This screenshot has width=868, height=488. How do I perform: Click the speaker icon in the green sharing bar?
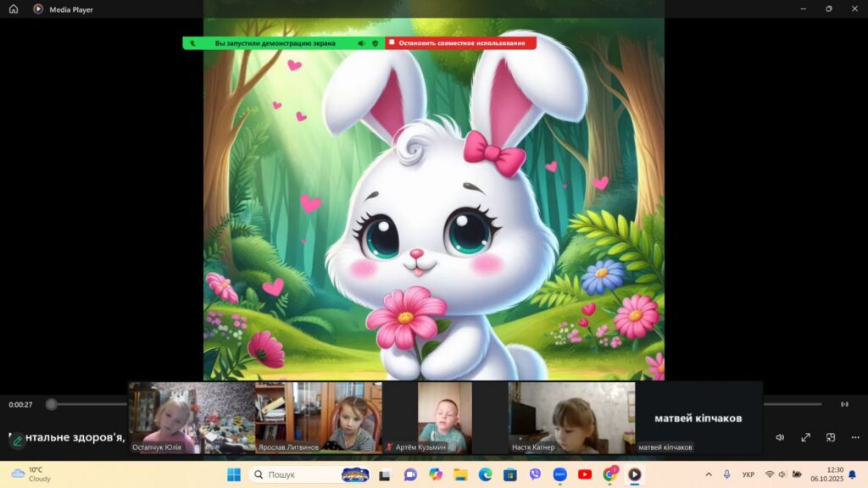pyautogui.click(x=361, y=42)
